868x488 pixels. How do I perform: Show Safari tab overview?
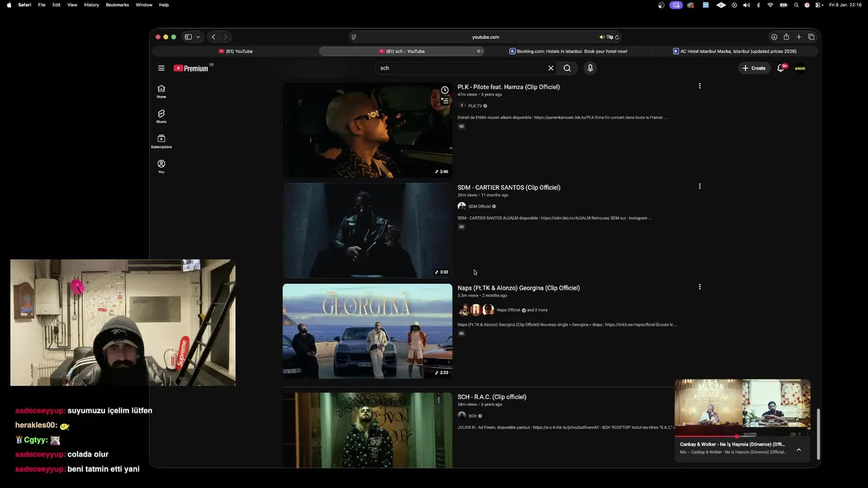(811, 37)
